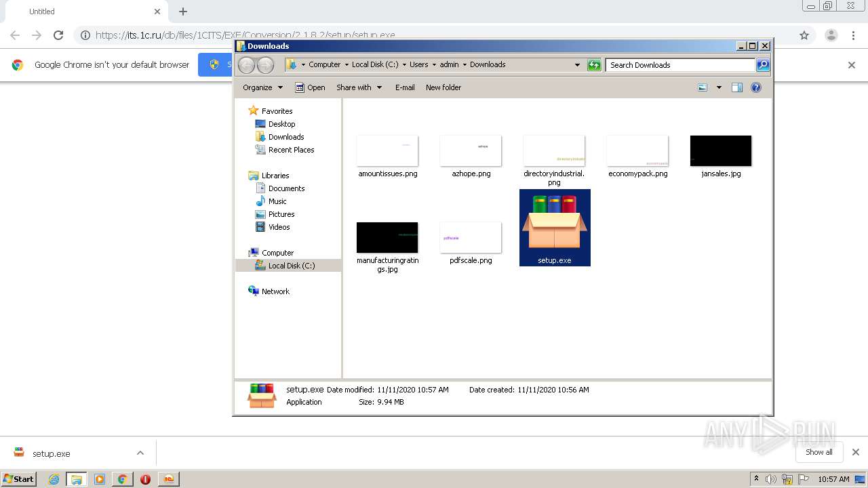Select Computer in navigation pane
The width and height of the screenshot is (868, 488).
pyautogui.click(x=277, y=253)
